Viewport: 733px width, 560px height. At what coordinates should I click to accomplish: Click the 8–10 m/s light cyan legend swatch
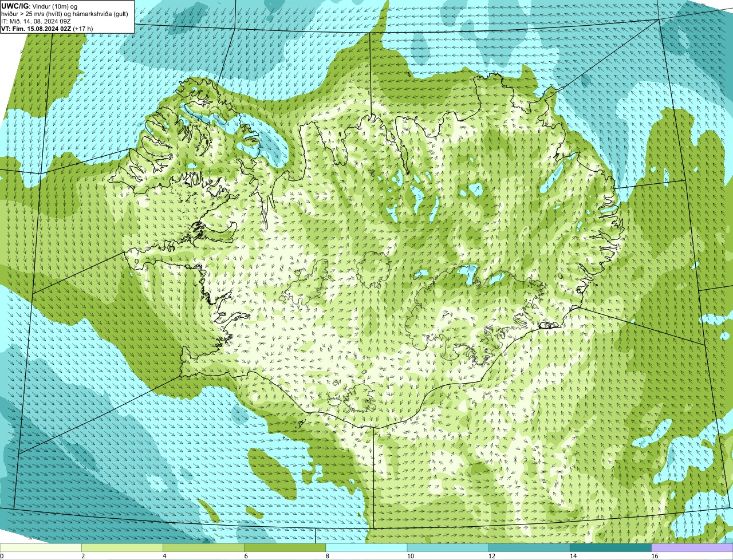[x=366, y=548]
